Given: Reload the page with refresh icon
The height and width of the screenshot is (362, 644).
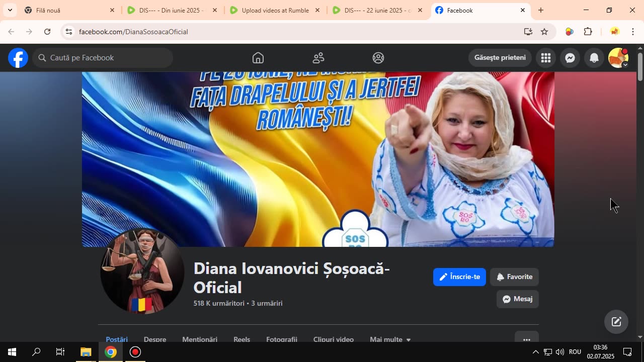Looking at the screenshot, I should [47, 32].
